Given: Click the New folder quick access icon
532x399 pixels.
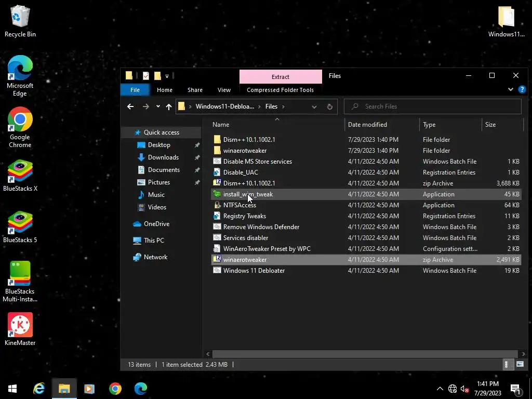Looking at the screenshot, I should click(x=157, y=76).
